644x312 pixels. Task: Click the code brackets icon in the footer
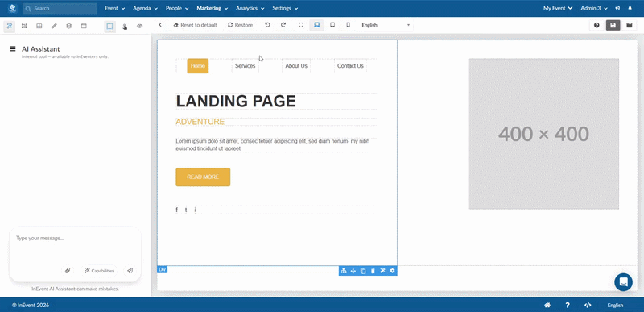coord(588,305)
